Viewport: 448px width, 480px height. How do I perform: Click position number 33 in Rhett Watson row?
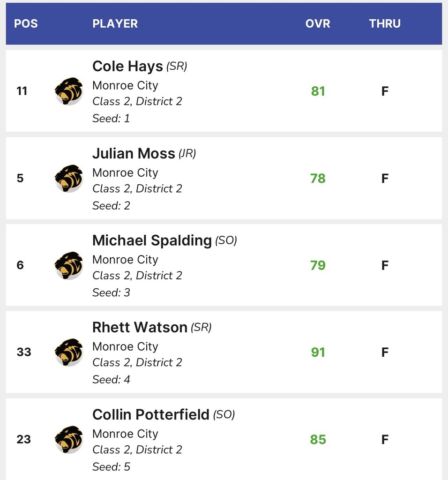(24, 352)
